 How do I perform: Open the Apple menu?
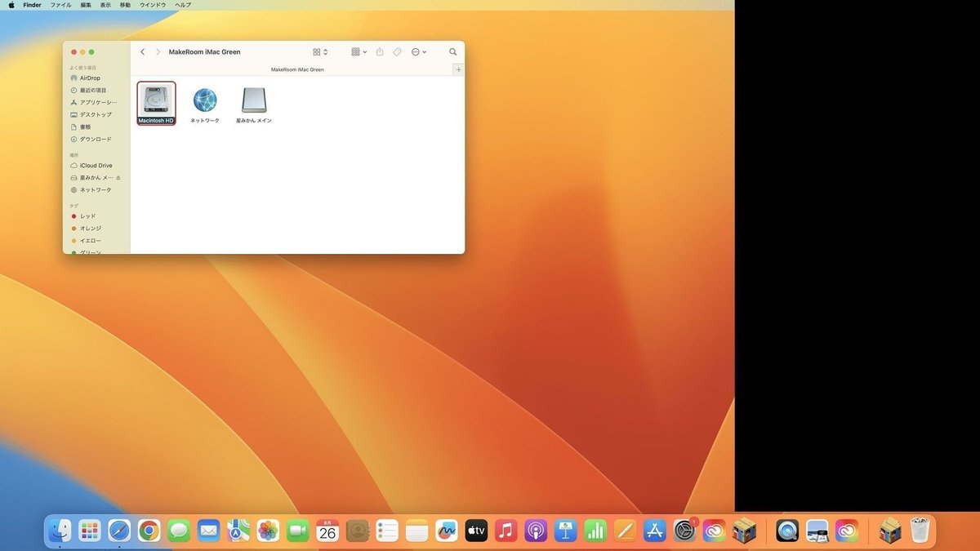click(11, 5)
